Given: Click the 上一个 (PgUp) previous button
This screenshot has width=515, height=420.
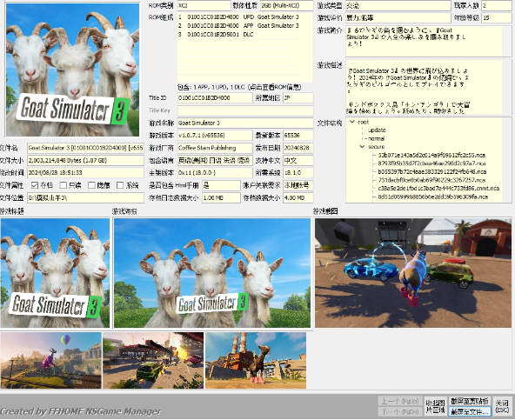Looking at the screenshot, I should (399, 401).
